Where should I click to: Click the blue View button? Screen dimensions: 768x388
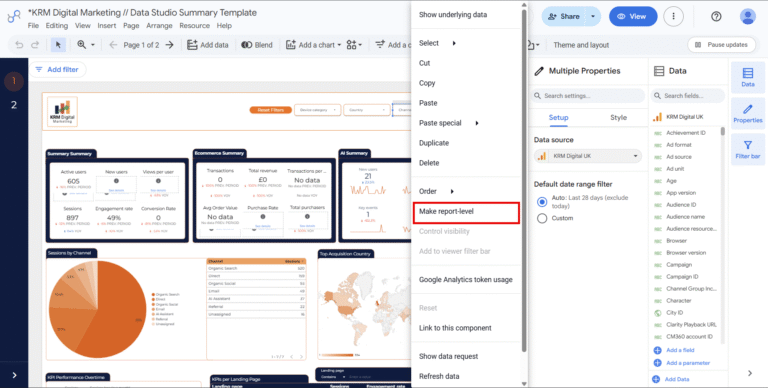tap(633, 16)
